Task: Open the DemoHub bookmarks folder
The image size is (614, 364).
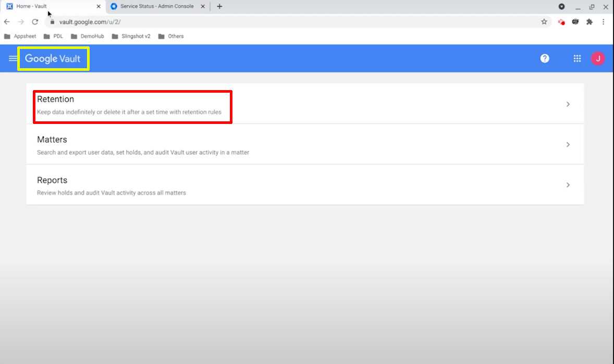Action: pos(88,36)
